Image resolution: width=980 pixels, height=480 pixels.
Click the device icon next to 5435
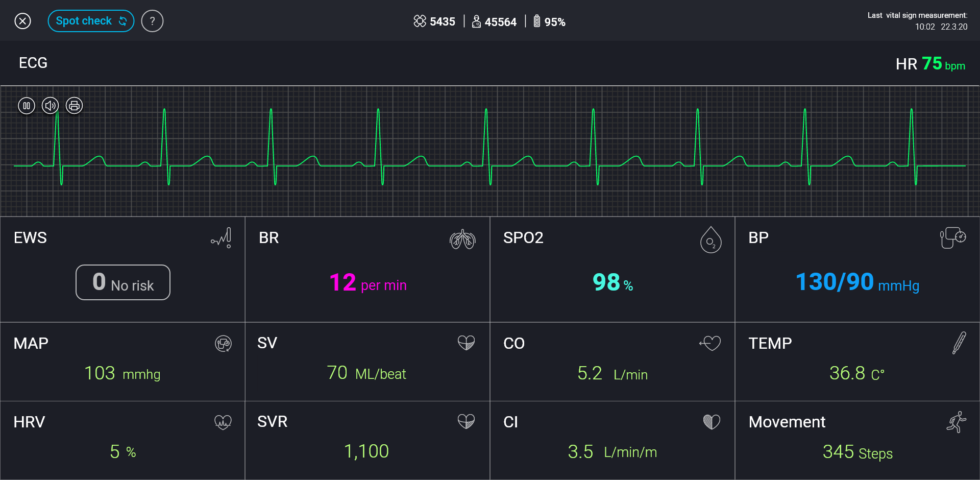pyautogui.click(x=420, y=21)
